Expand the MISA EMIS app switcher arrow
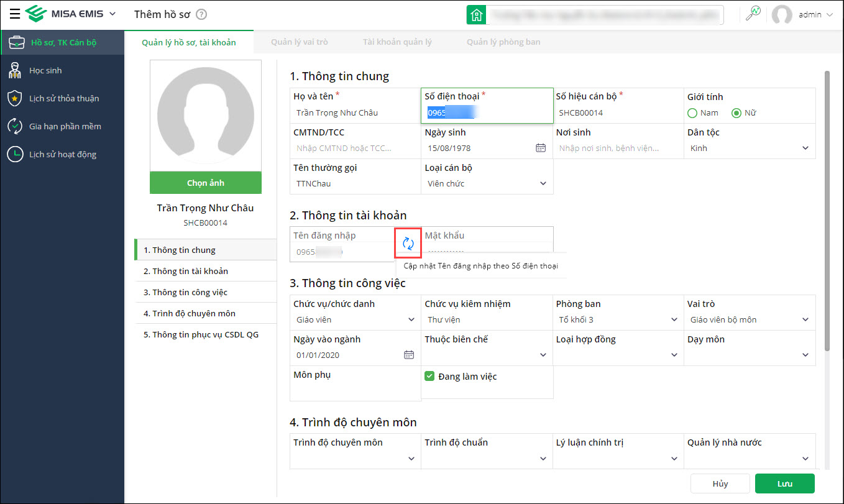The height and width of the screenshot is (504, 844). tap(112, 14)
